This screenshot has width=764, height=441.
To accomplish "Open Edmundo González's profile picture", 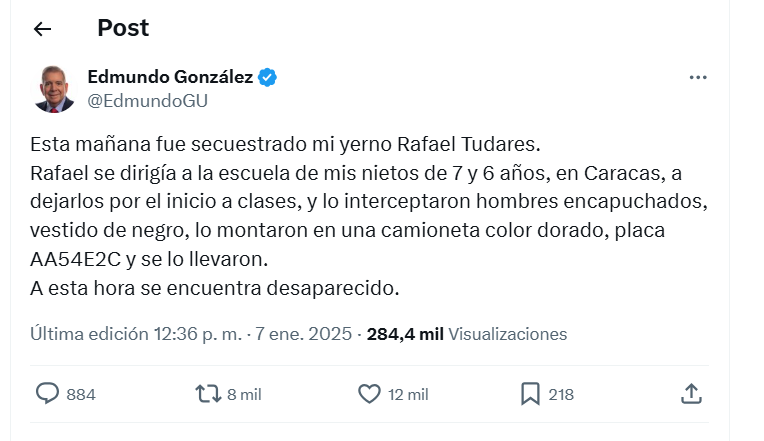I will click(x=55, y=88).
